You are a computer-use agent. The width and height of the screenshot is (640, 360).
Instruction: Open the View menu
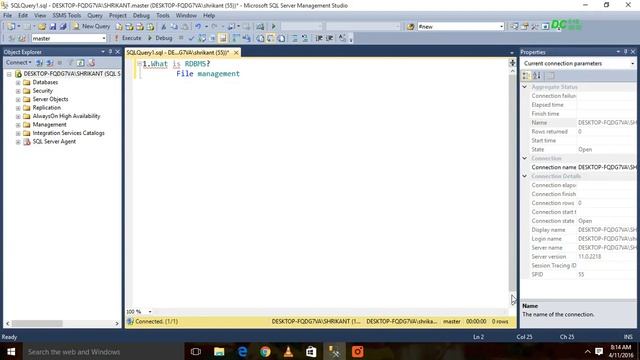[40, 16]
